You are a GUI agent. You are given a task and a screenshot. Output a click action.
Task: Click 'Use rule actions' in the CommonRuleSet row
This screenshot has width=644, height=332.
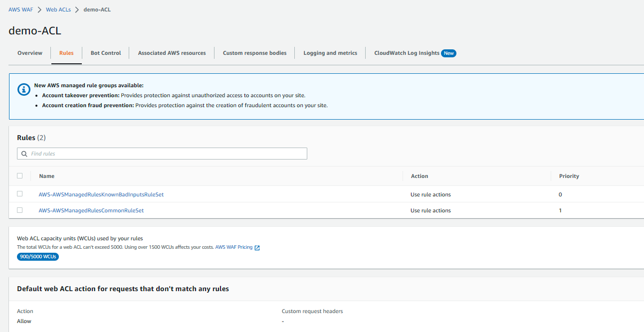point(430,210)
